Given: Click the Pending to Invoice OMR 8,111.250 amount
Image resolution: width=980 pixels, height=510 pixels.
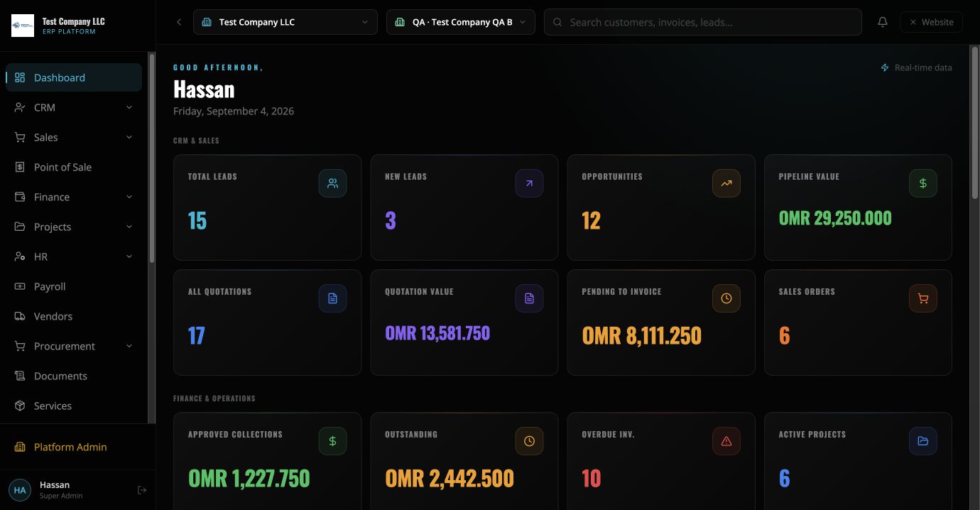Looking at the screenshot, I should click(642, 335).
